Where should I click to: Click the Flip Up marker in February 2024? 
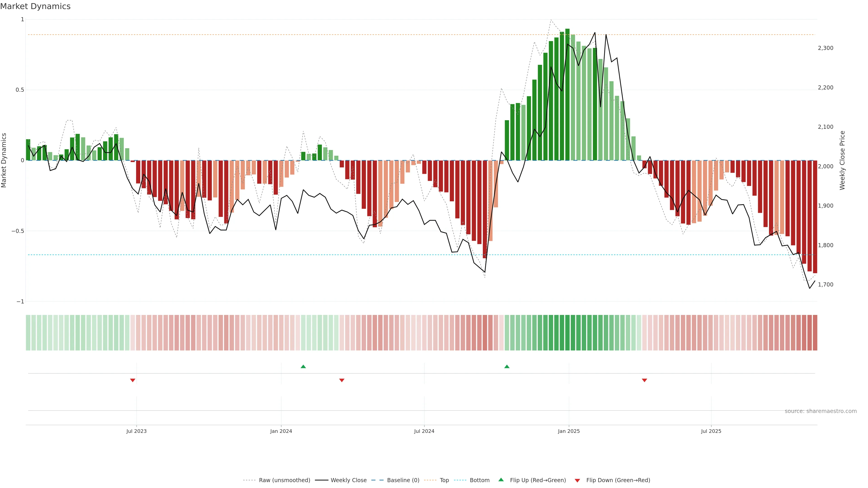(x=303, y=366)
